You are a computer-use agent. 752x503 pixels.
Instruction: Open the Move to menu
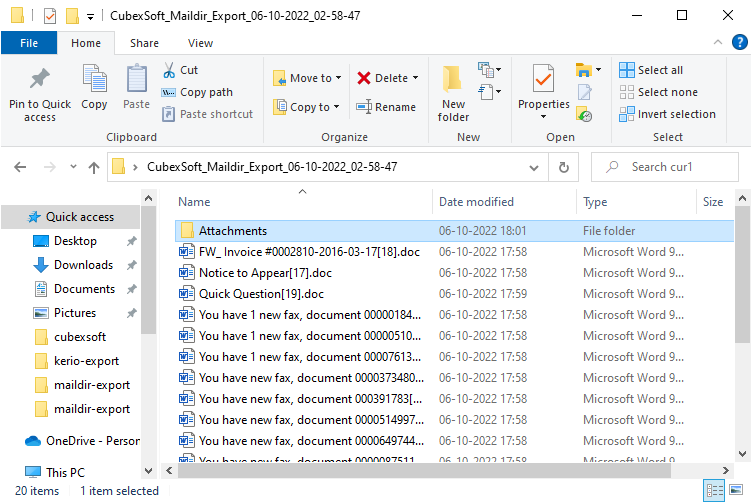click(x=307, y=78)
